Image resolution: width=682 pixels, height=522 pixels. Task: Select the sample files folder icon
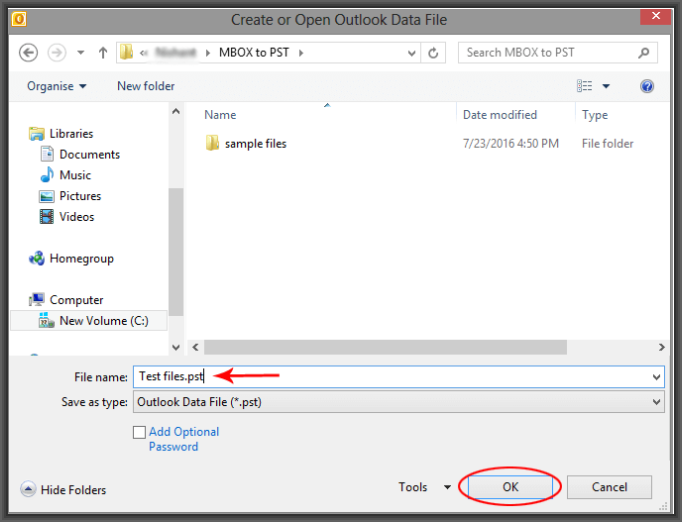click(x=212, y=143)
